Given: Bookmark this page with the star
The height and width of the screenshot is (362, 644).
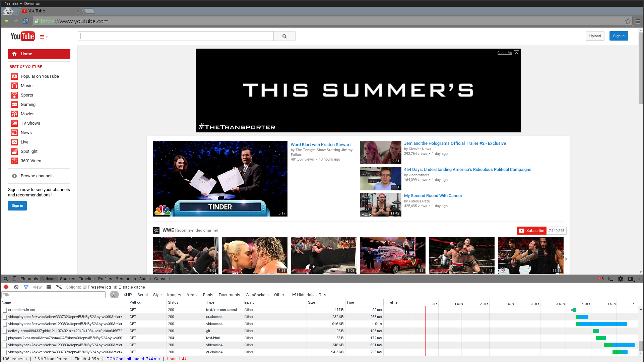Looking at the screenshot, I should (628, 21).
